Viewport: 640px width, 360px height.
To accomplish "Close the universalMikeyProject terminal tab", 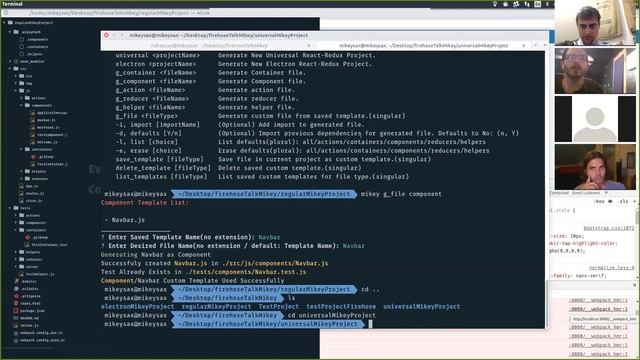I will (524, 46).
